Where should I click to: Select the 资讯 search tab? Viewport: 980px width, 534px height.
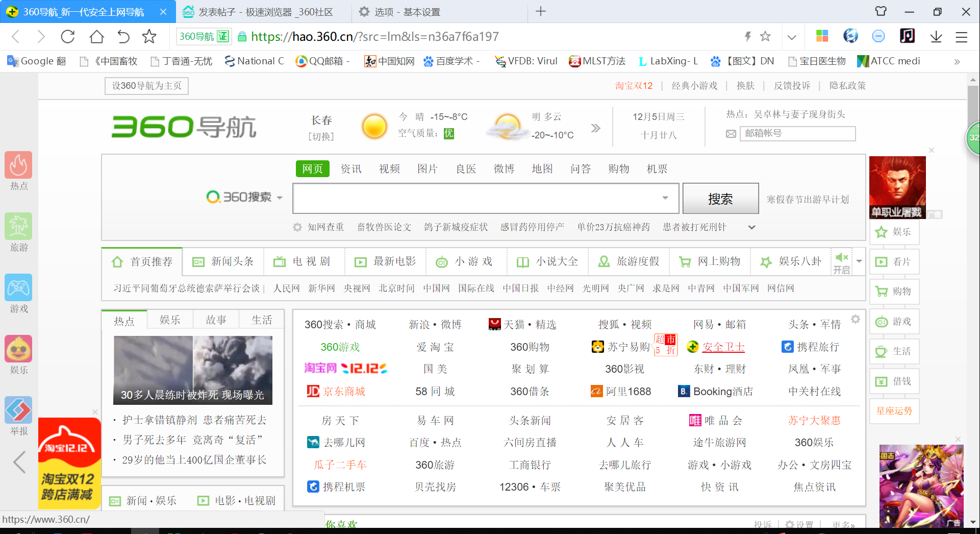click(x=351, y=169)
